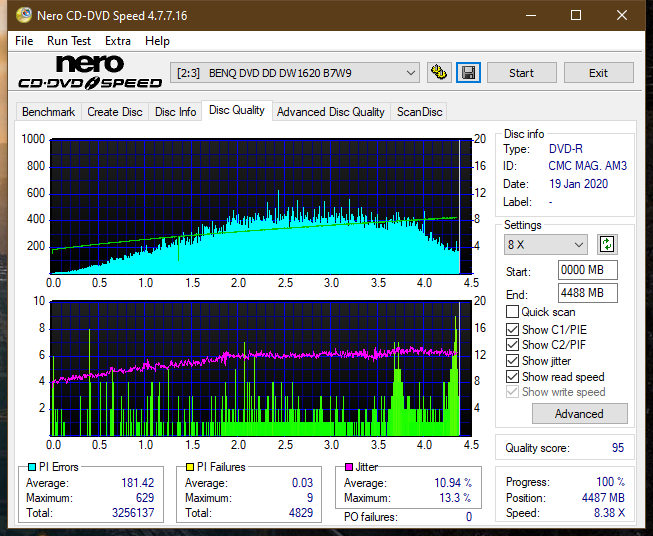
Task: Click Jitter maximum 13.3 %
Action: pyautogui.click(x=456, y=498)
